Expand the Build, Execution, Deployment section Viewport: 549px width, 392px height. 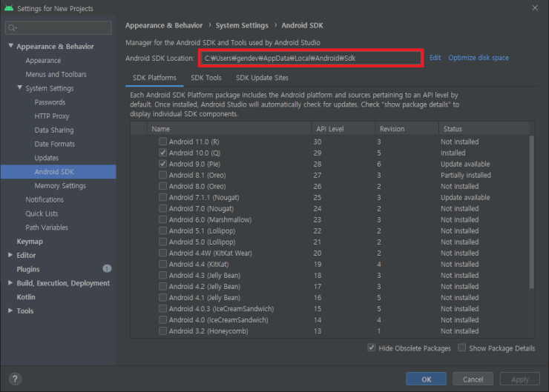point(10,283)
